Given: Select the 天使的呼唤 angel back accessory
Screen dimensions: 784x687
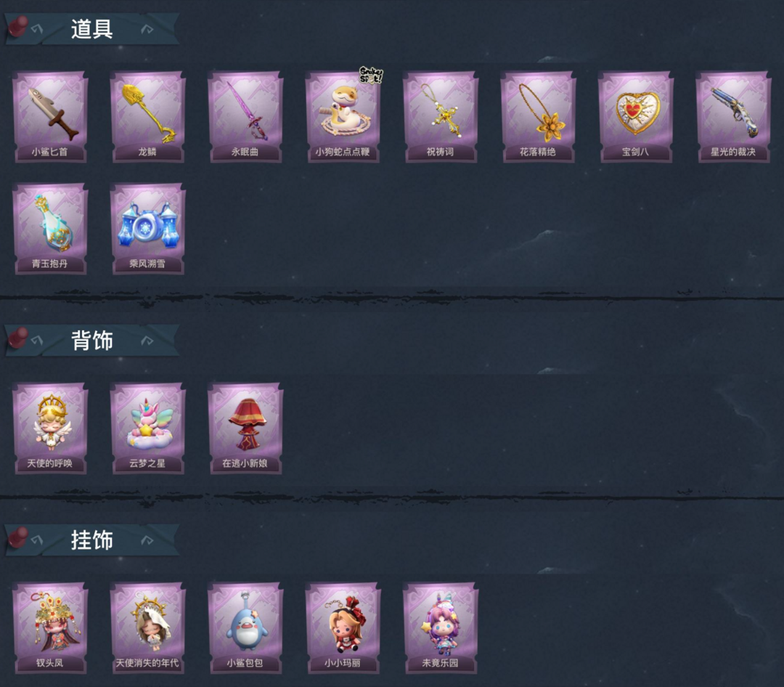Looking at the screenshot, I should 50,428.
